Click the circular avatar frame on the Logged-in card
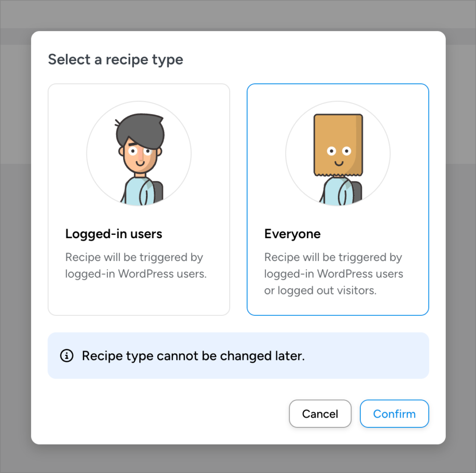Screen dimensions: 476x473 [x=139, y=153]
